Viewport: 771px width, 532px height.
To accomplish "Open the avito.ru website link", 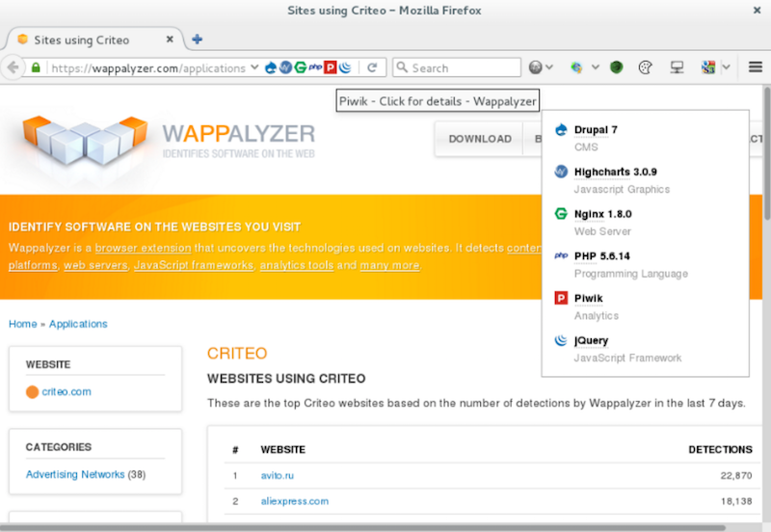I will click(x=278, y=475).
